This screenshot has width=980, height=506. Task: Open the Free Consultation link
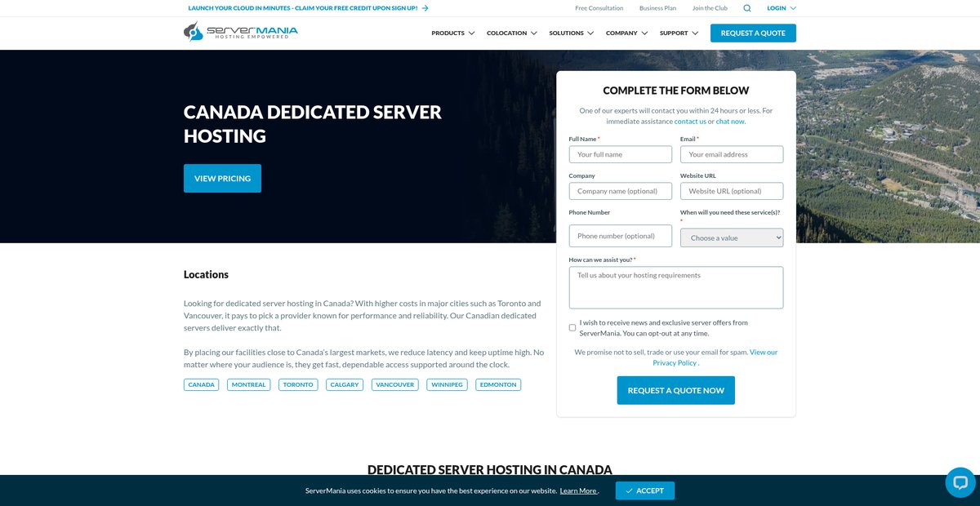[x=599, y=8]
